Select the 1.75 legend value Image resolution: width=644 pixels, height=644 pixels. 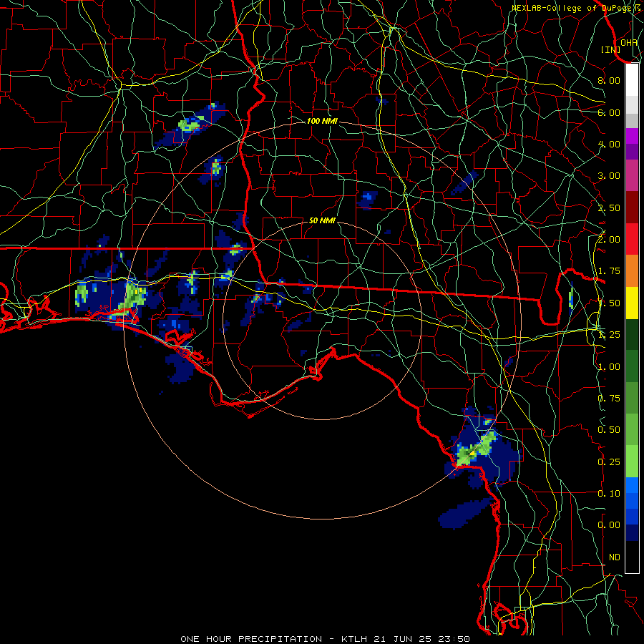[609, 271]
